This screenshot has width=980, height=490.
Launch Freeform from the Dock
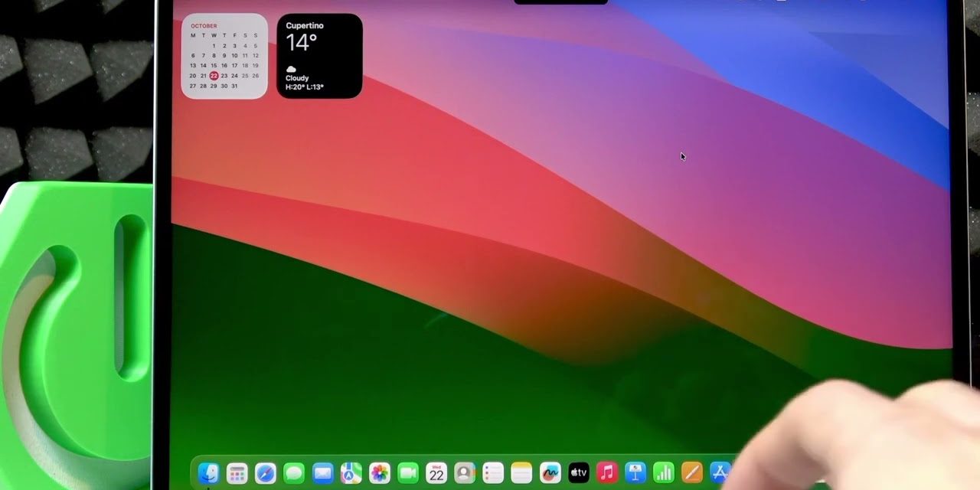coord(550,473)
